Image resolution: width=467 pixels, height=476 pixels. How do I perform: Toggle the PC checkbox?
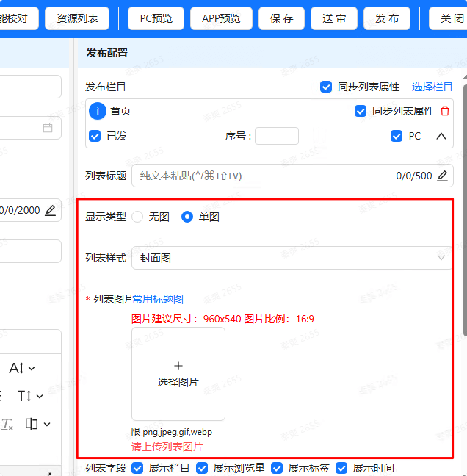click(397, 136)
